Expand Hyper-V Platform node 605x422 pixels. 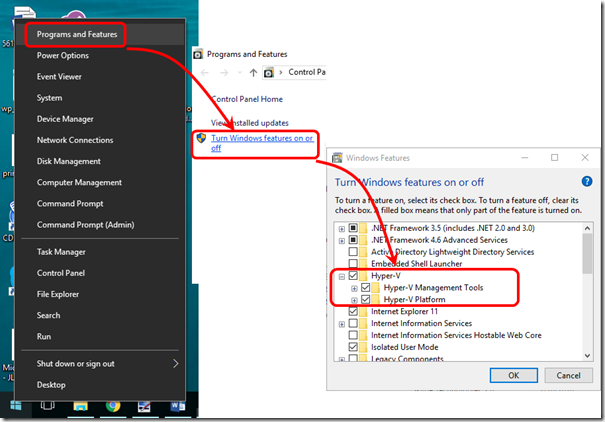(x=354, y=300)
